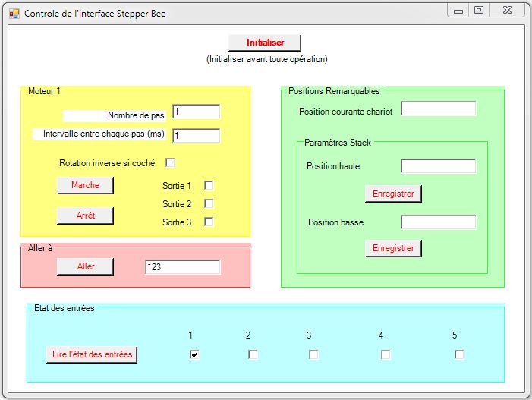Click the Aller button

(x=85, y=266)
